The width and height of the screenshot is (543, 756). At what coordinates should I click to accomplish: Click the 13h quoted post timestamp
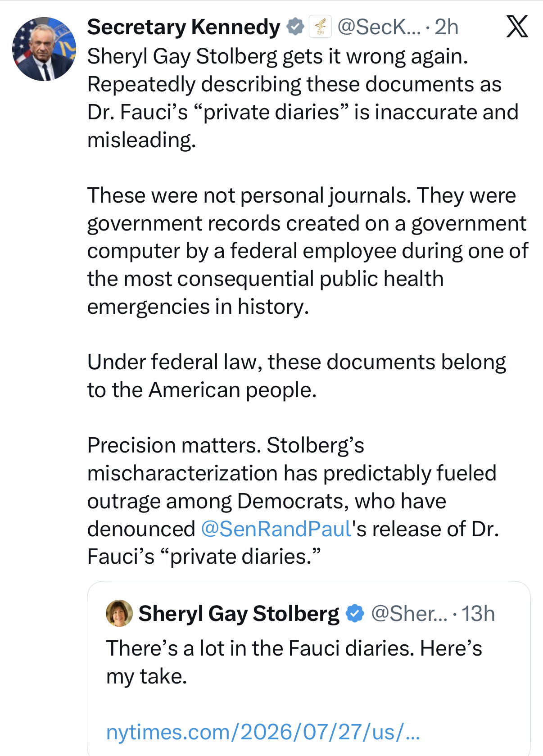click(x=478, y=613)
